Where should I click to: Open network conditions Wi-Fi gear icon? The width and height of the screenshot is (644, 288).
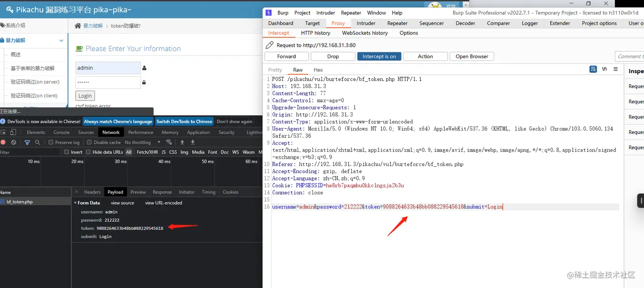point(169,142)
